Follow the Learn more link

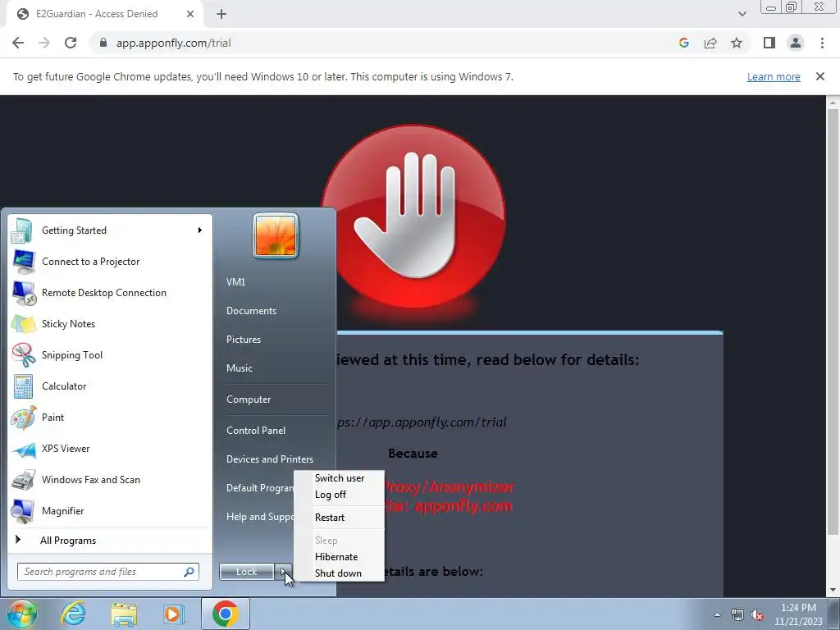(x=774, y=76)
